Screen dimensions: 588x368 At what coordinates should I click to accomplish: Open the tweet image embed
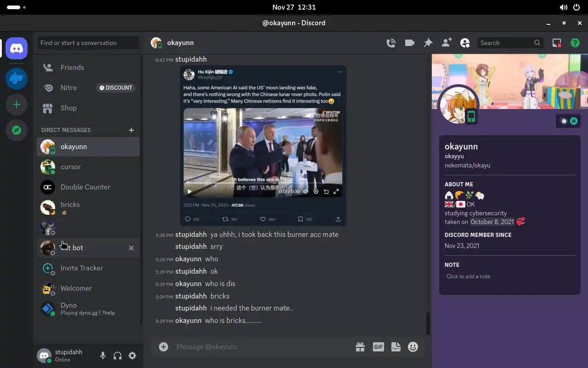[263, 146]
